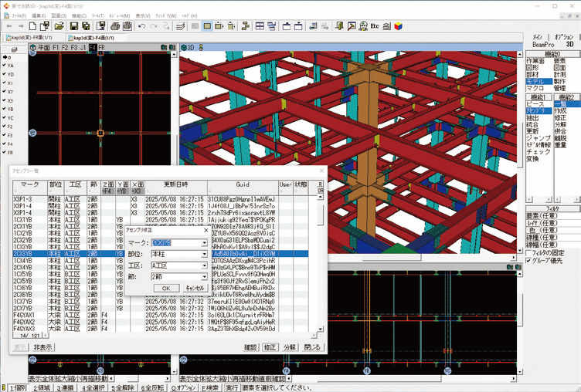Toggle the YA layer checkmark in left list
This screenshot has height=392, width=581.
pos(5,66)
